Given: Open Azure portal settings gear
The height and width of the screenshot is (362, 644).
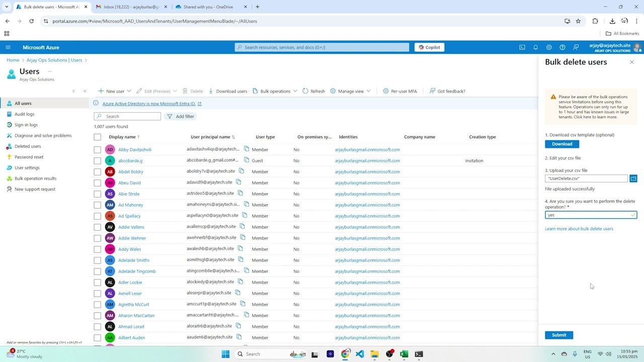Looking at the screenshot, I should coord(549,47).
